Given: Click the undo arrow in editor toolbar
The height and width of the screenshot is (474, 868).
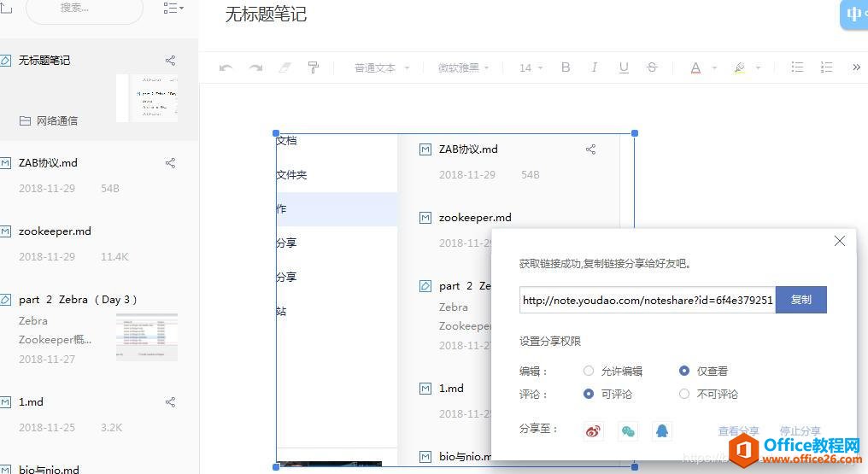Looking at the screenshot, I should pyautogui.click(x=226, y=67).
